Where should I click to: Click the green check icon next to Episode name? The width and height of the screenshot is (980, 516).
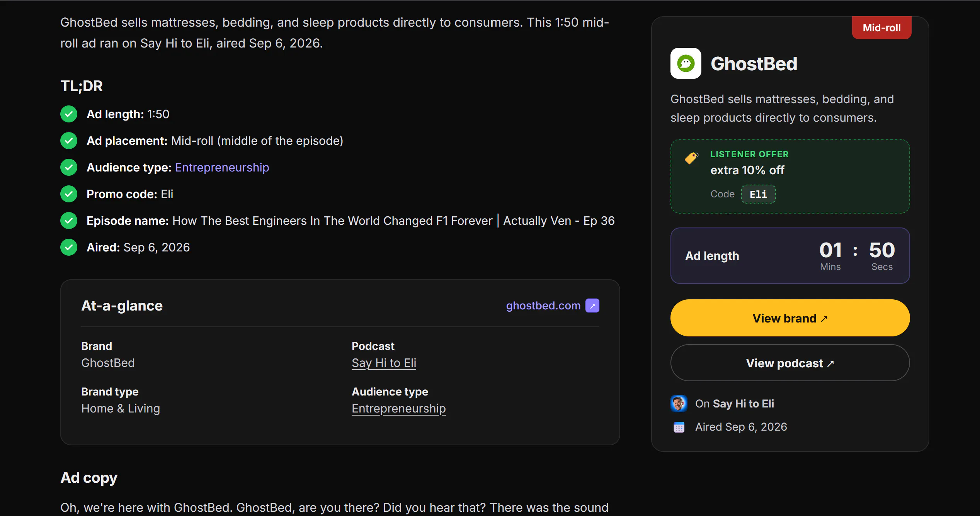[69, 221]
